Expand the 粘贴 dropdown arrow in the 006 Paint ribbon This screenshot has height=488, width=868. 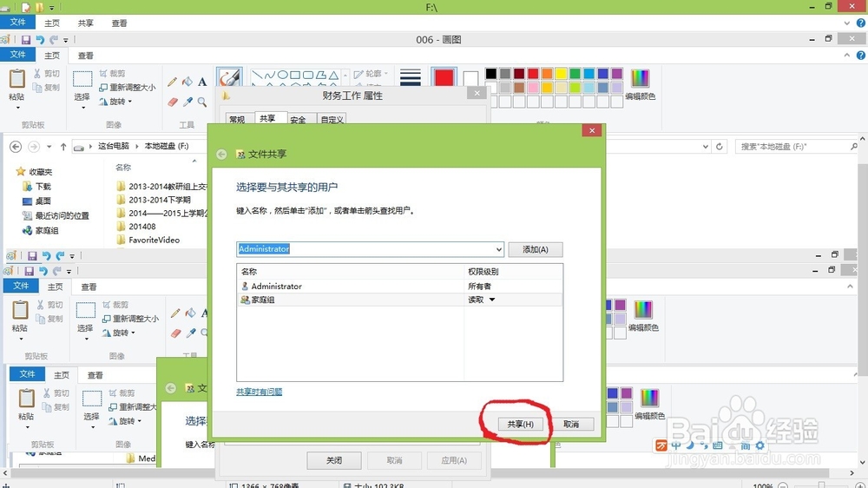pos(16,108)
